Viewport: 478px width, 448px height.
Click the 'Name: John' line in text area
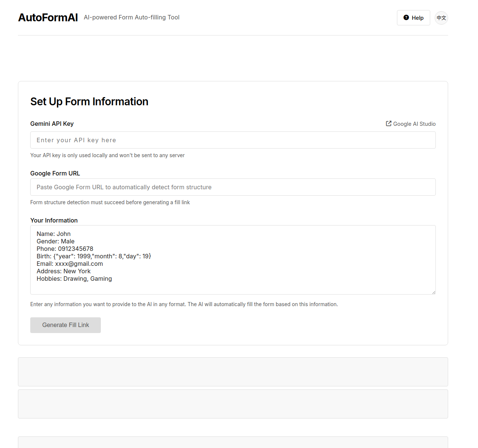point(53,234)
